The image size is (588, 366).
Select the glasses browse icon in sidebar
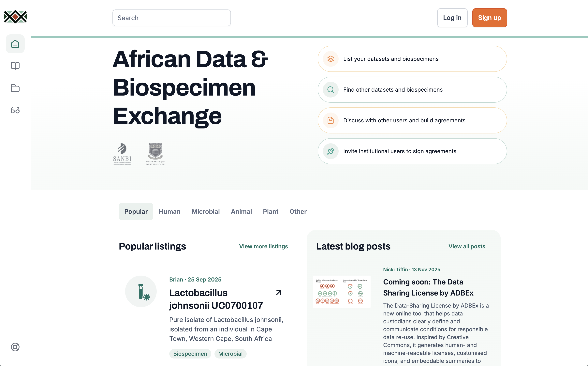coord(15,110)
